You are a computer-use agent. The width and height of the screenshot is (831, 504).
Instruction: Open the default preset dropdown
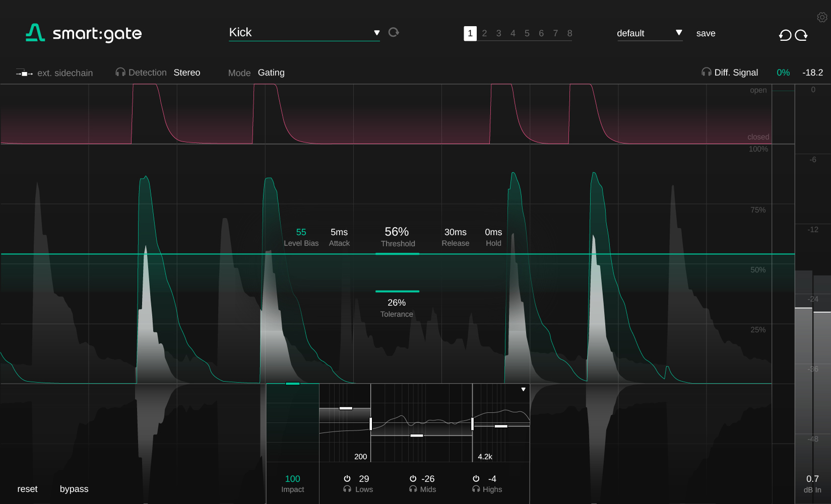coord(680,32)
